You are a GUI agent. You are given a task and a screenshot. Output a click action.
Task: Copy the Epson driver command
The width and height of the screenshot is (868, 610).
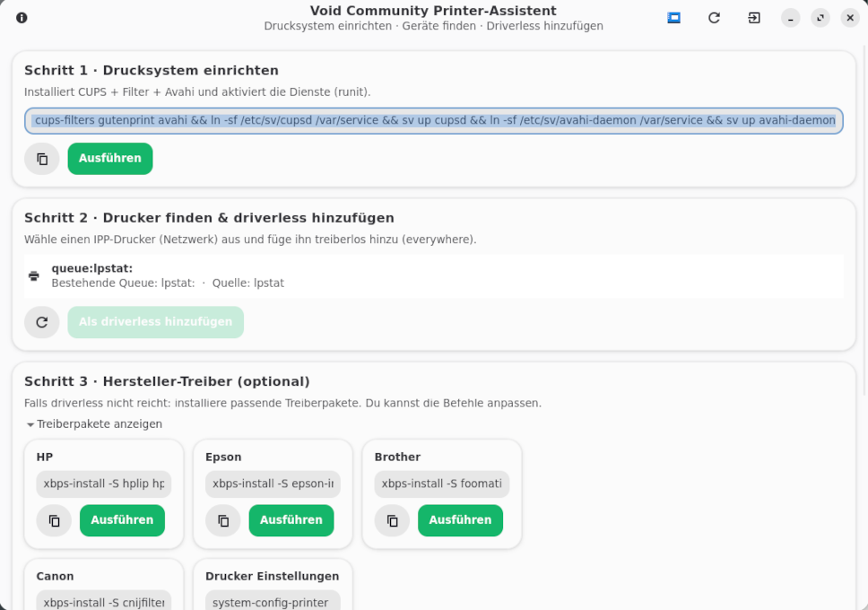point(223,520)
